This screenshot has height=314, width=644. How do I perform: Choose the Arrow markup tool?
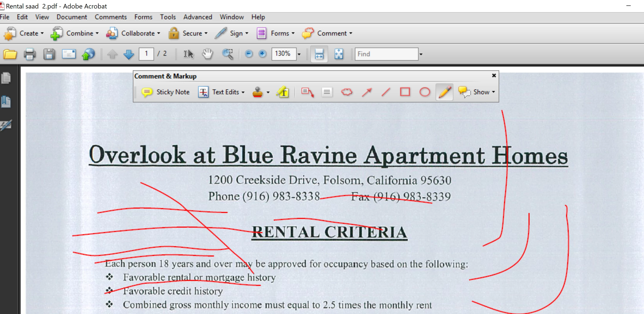click(x=367, y=92)
